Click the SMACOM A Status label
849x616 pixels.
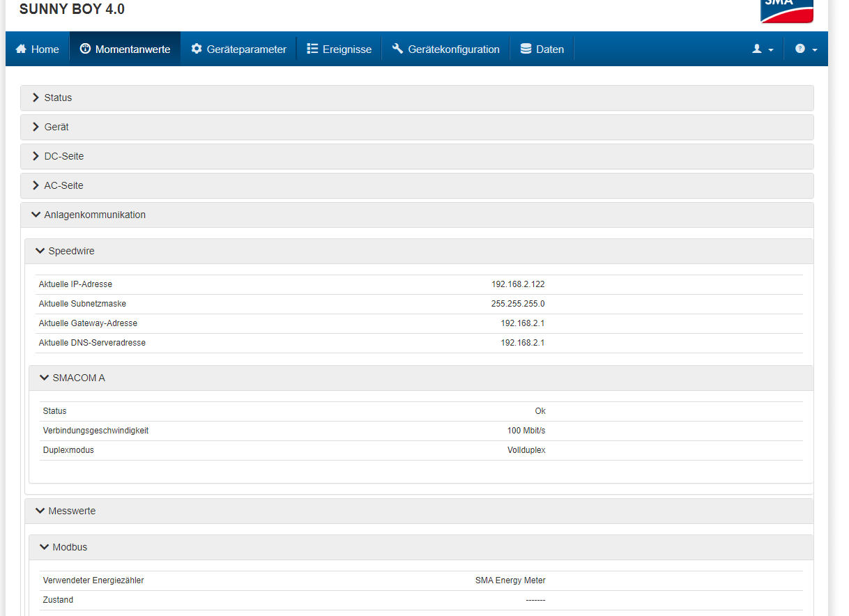click(54, 411)
